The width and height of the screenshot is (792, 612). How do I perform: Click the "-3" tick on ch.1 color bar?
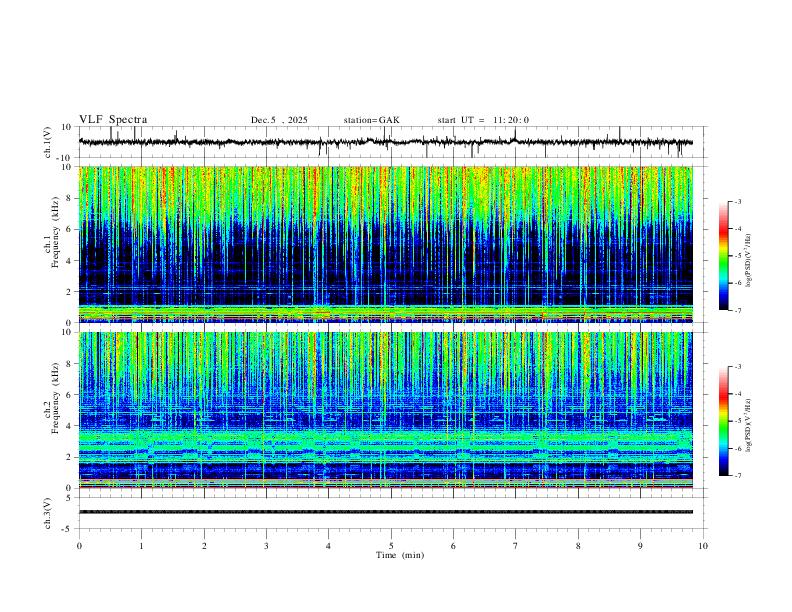[x=738, y=201]
